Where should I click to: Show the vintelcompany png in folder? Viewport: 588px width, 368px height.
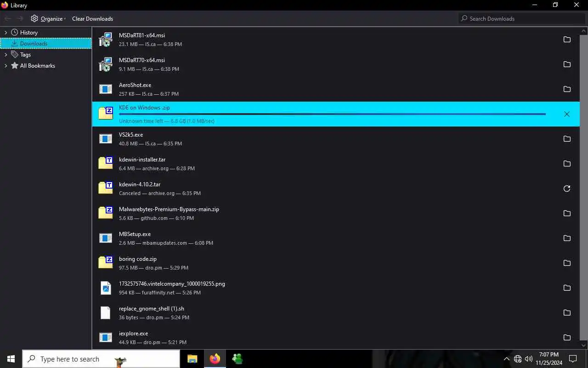[x=567, y=288]
